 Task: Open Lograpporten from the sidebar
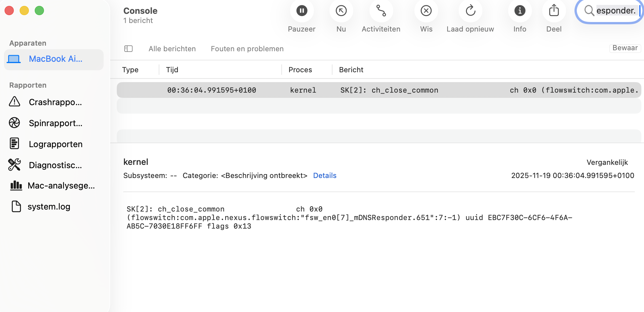(x=15, y=144)
